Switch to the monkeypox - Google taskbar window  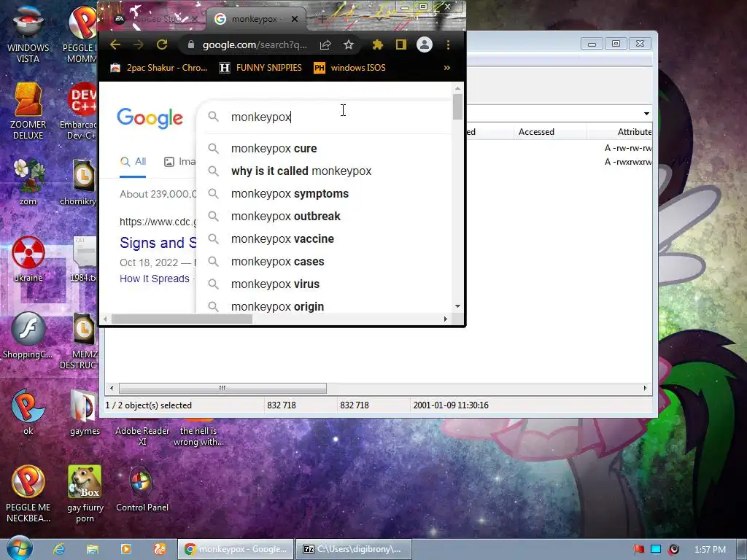[235, 549]
